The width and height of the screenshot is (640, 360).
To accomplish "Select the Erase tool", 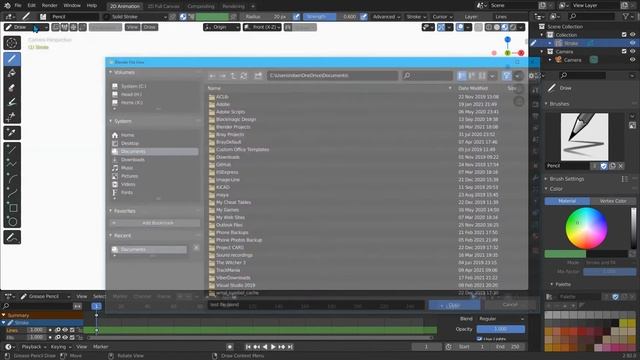I will tap(12, 87).
